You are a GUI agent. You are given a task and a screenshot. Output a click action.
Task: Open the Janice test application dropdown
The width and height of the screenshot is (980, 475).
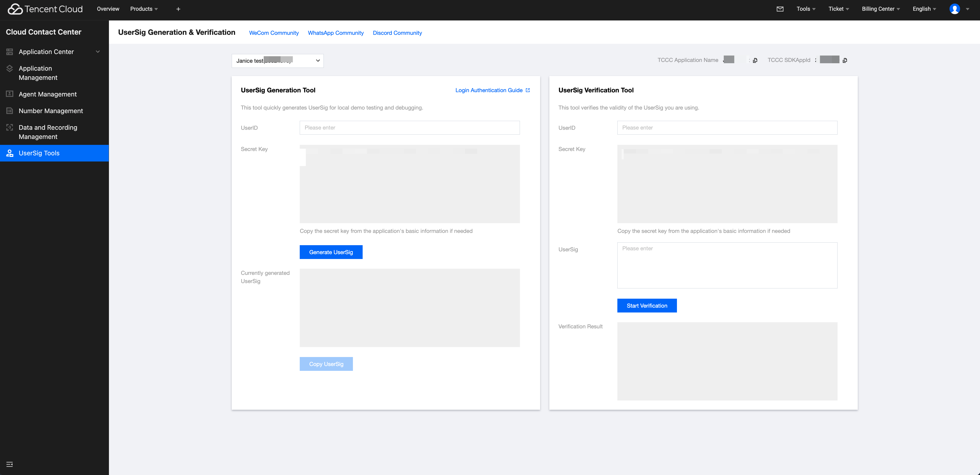277,61
